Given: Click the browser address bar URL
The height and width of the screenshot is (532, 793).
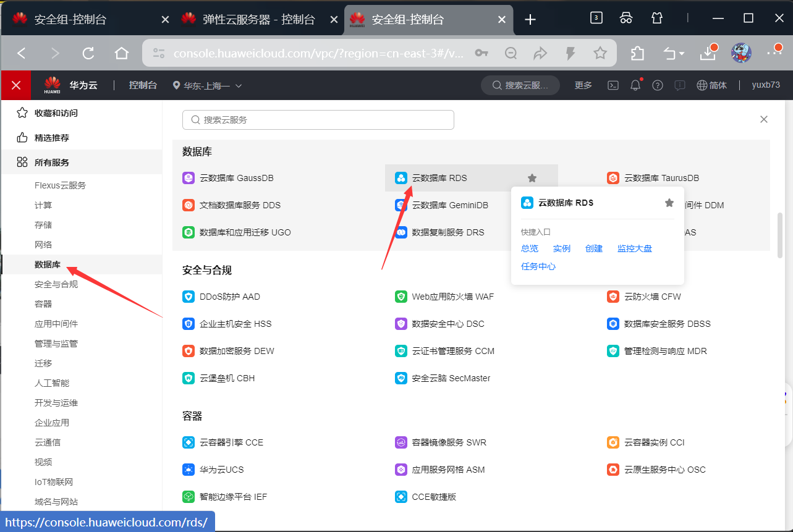Looking at the screenshot, I should (318, 54).
